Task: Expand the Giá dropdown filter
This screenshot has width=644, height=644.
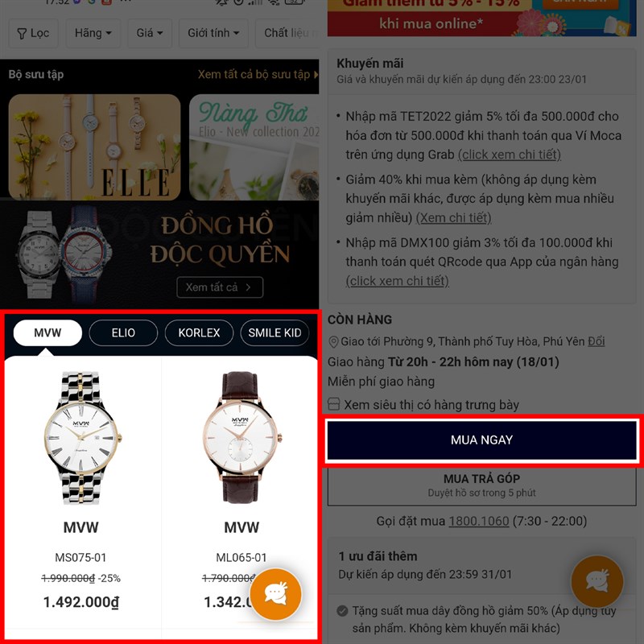Action: 150,33
